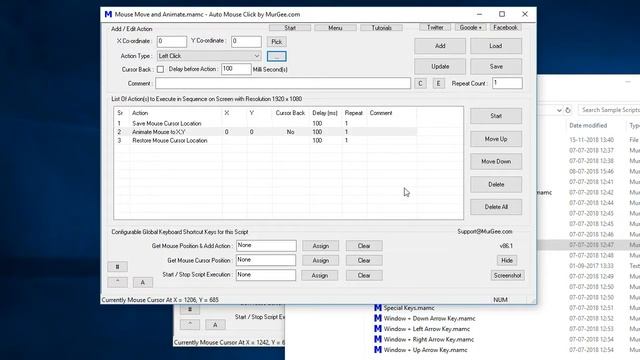Image resolution: width=640 pixels, height=360 pixels.
Task: Click the Update action button
Action: 440,67
